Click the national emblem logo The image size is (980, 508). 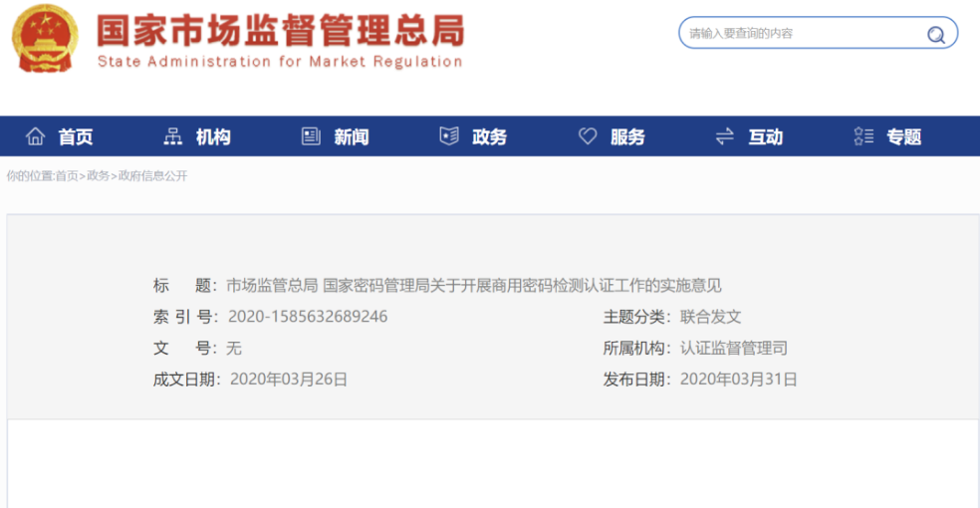tap(45, 38)
